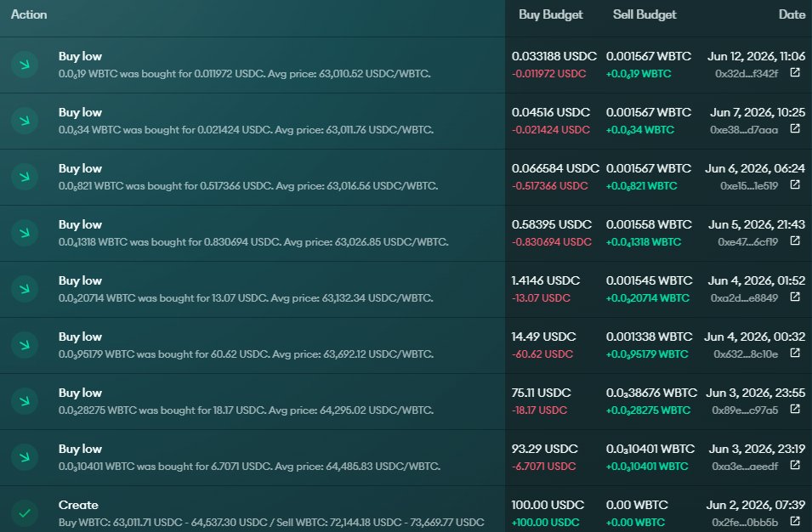The height and width of the screenshot is (532, 812).
Task: Click sell budget value 0.001558 WBTC
Action: pyautogui.click(x=649, y=224)
